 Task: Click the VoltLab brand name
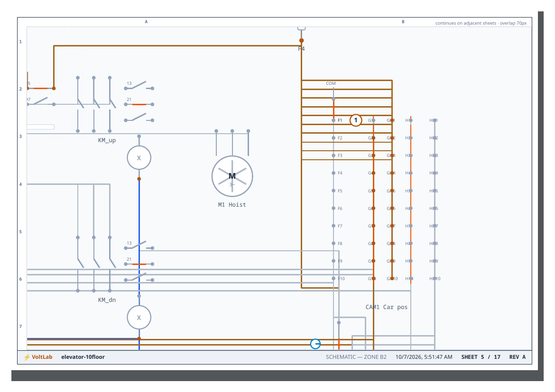point(42,357)
